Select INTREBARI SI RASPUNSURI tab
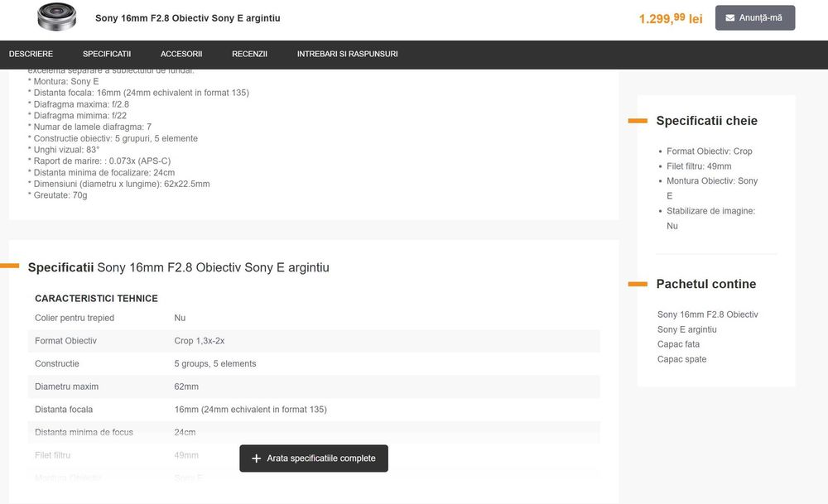The height and width of the screenshot is (504, 828). pos(347,54)
